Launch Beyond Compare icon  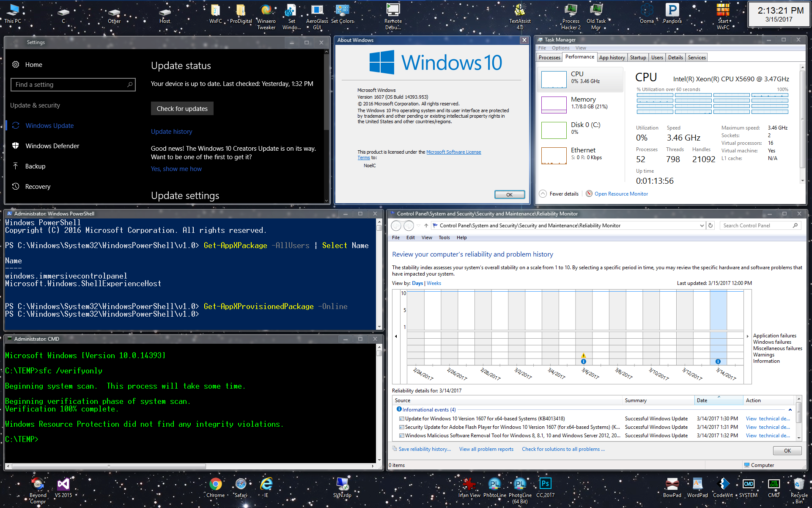(x=38, y=491)
